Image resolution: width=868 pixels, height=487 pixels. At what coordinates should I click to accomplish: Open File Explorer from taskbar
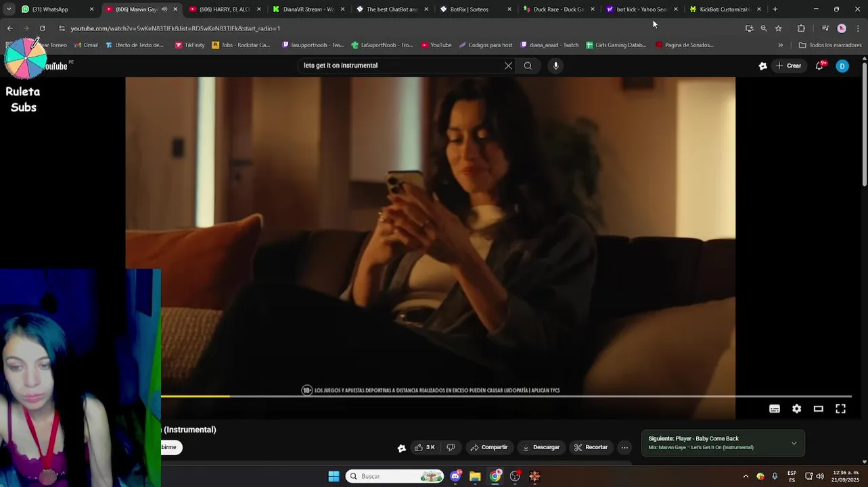click(475, 476)
